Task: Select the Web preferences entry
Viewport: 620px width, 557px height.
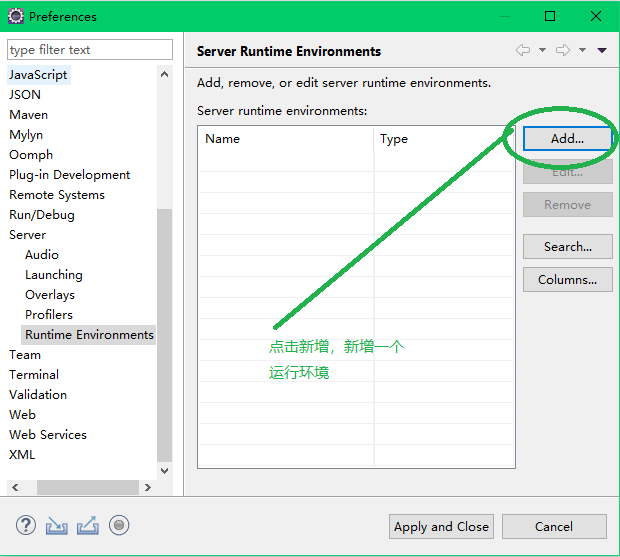Action: point(23,415)
